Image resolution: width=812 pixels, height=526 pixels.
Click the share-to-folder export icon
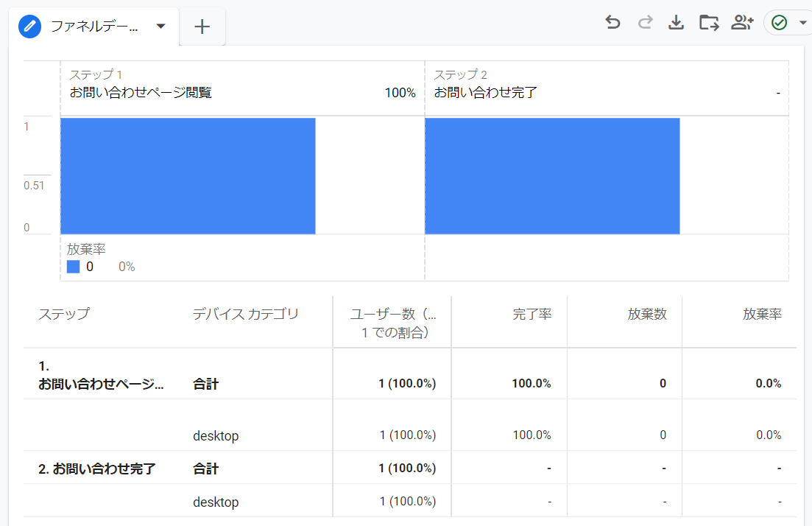(708, 22)
